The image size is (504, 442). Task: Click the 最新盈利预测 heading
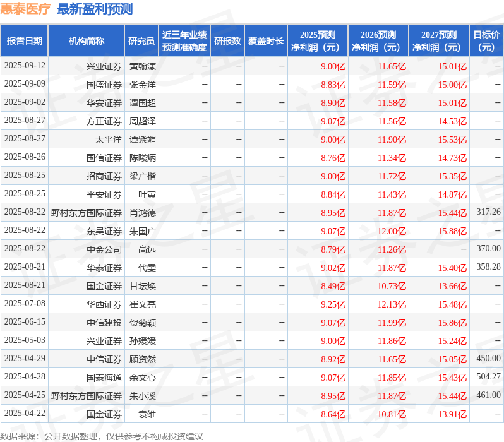click(x=95, y=9)
